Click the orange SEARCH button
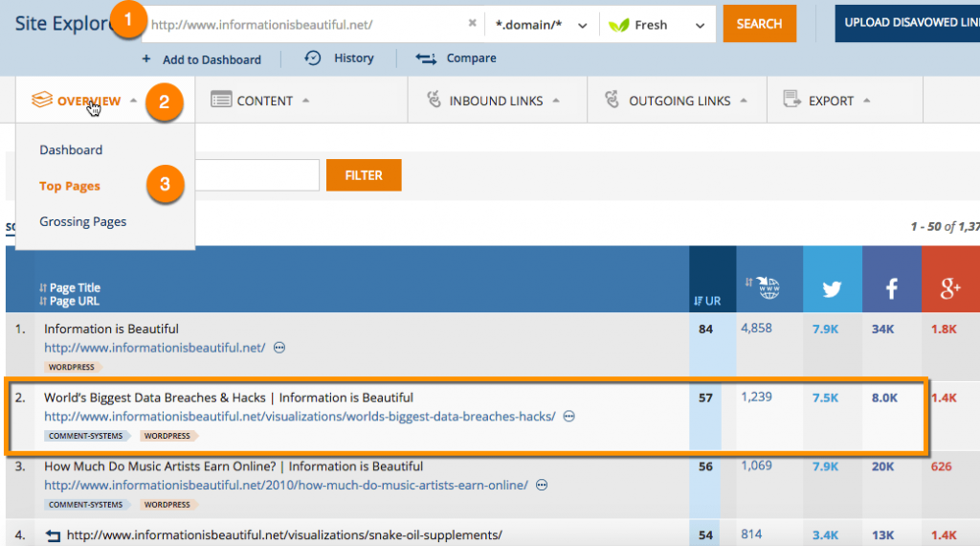The height and width of the screenshot is (546, 980). point(759,24)
